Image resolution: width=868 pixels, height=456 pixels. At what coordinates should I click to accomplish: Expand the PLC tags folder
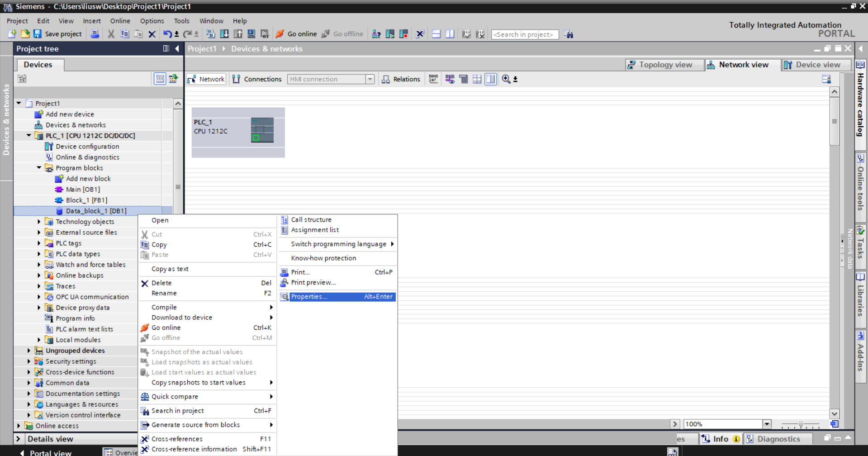(39, 243)
